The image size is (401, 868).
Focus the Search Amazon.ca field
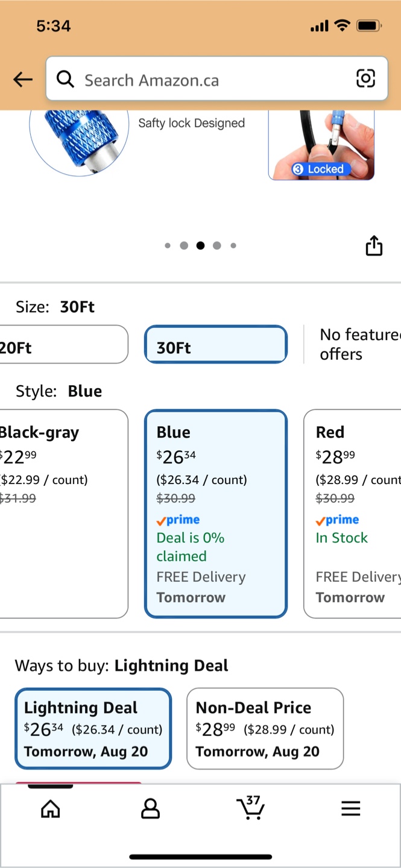tap(217, 78)
